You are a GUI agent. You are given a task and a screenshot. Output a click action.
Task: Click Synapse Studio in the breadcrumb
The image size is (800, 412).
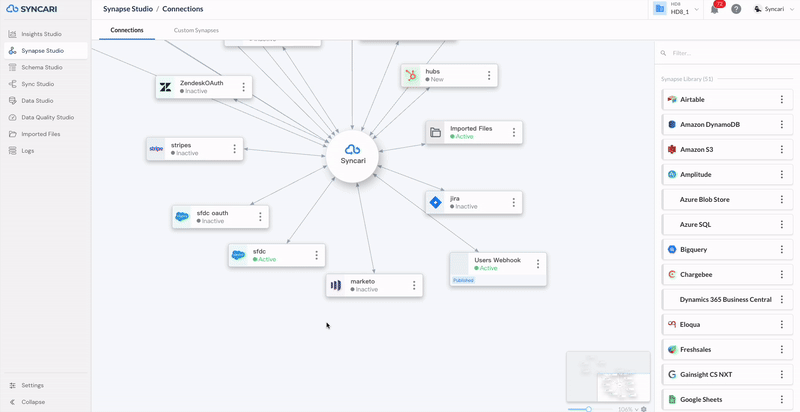pyautogui.click(x=128, y=9)
